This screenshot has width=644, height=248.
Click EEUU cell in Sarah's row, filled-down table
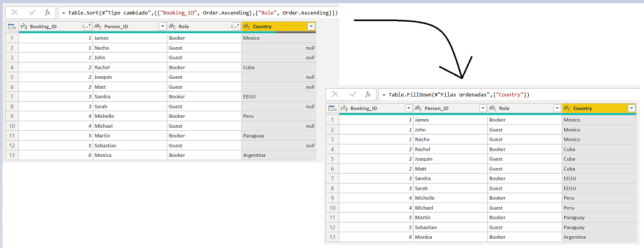(x=599, y=188)
